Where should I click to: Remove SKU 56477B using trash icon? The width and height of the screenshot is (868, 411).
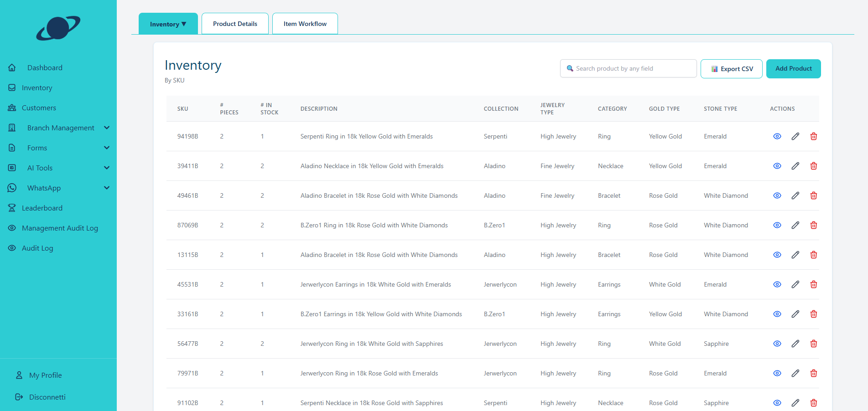[x=813, y=344]
